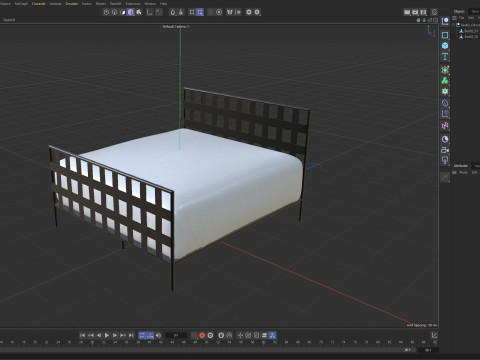
Task: Open the Attributes manager tab
Action: click(461, 166)
